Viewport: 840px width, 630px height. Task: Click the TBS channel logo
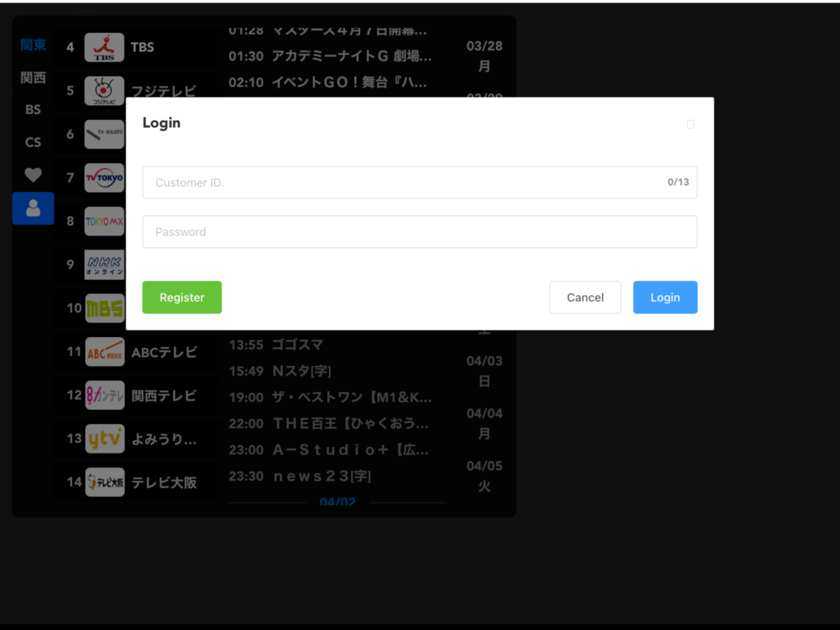104,48
